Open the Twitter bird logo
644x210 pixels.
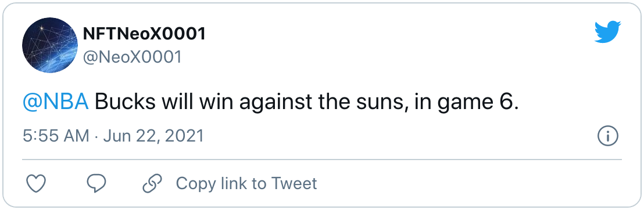tap(608, 32)
